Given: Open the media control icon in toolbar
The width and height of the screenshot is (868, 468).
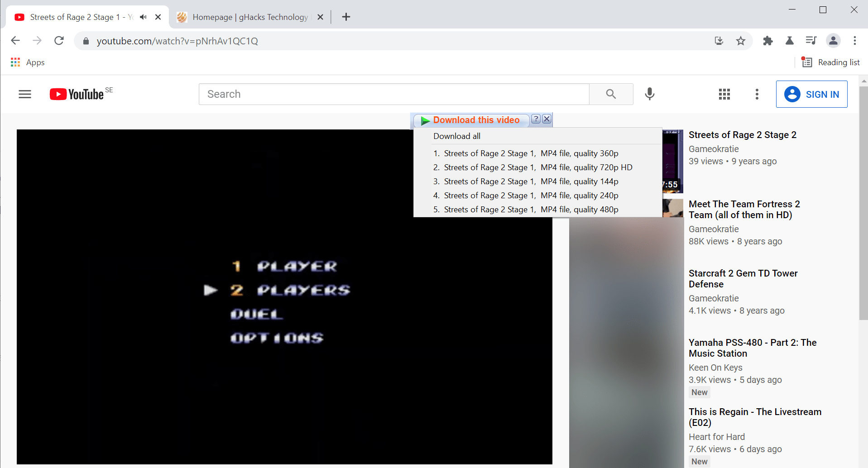Looking at the screenshot, I should pyautogui.click(x=811, y=41).
